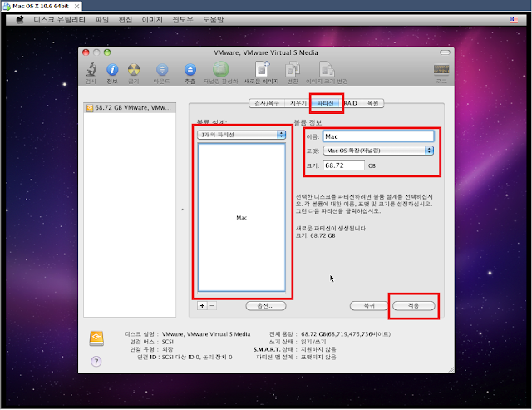The height and width of the screenshot is (410, 532).
Task: Click the Verify (검사) microscope icon
Action: pyautogui.click(x=91, y=70)
